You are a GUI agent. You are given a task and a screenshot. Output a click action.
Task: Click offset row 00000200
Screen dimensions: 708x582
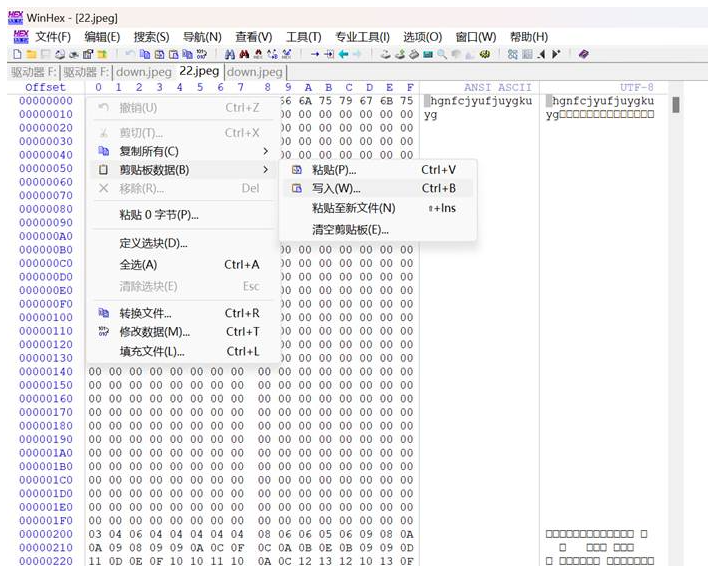[x=46, y=534]
